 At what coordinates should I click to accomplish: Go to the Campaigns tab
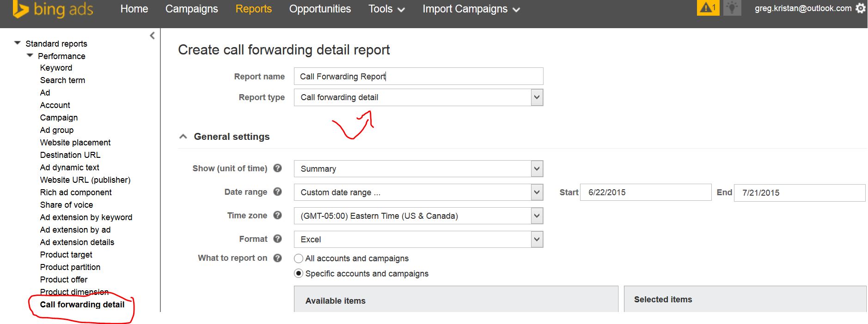point(191,9)
